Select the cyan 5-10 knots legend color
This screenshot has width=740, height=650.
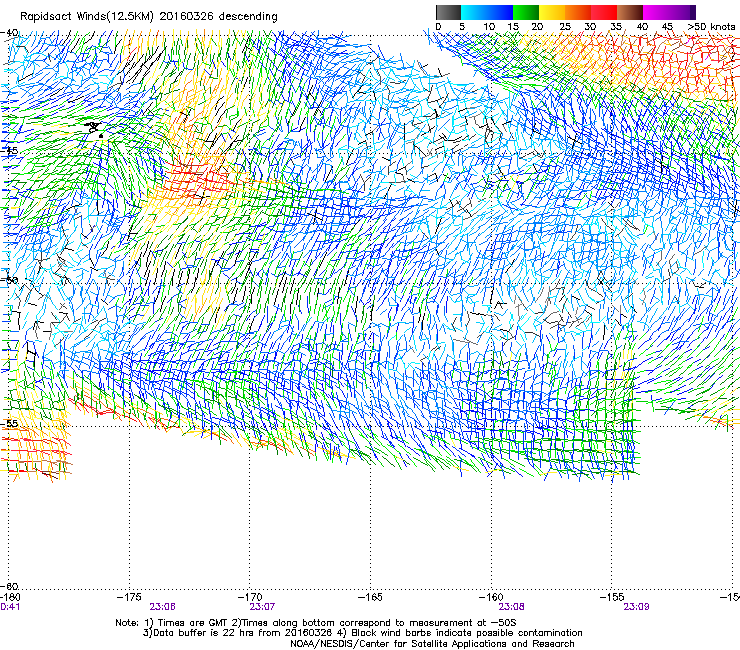pos(474,12)
